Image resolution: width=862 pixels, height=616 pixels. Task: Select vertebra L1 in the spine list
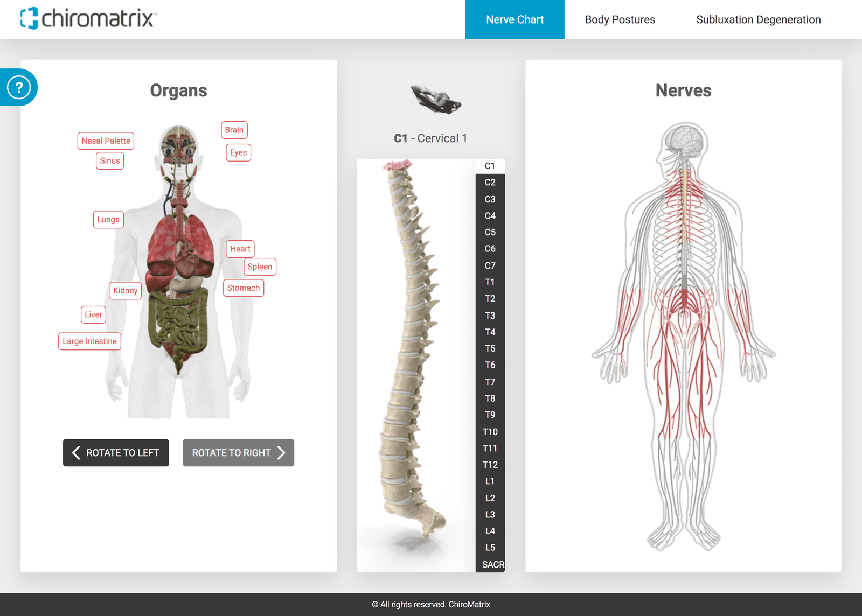point(490,481)
